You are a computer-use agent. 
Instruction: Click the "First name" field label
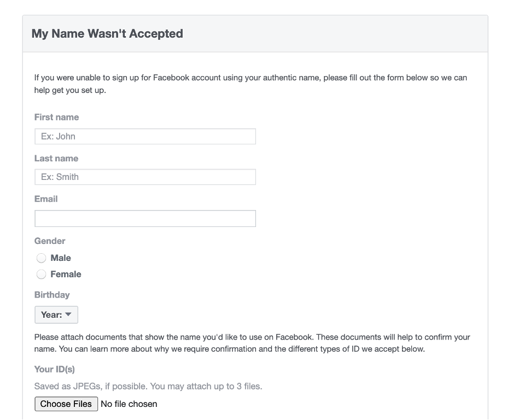pos(56,117)
